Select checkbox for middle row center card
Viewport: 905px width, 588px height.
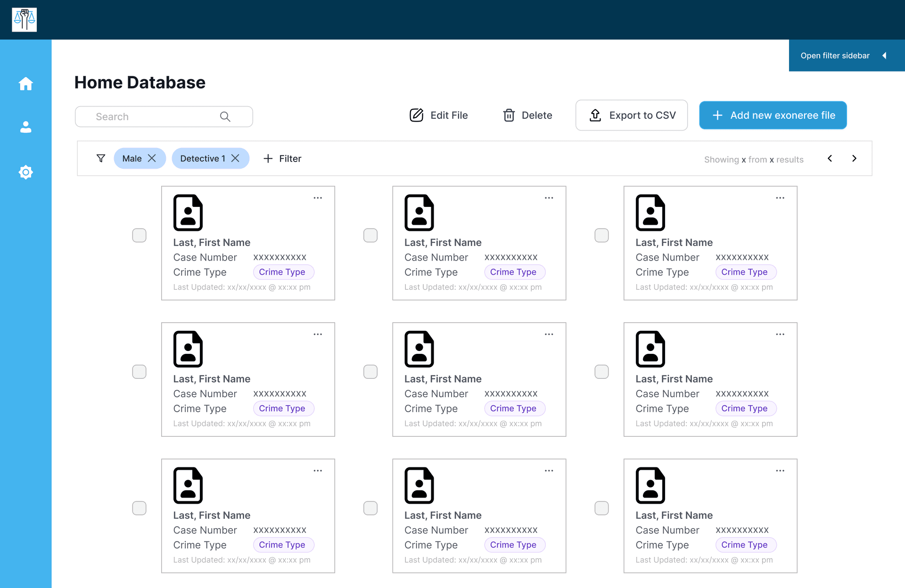(x=370, y=372)
